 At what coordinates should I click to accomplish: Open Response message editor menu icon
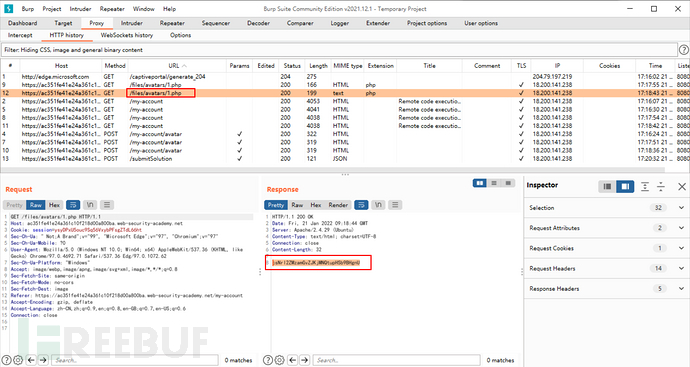[395, 205]
